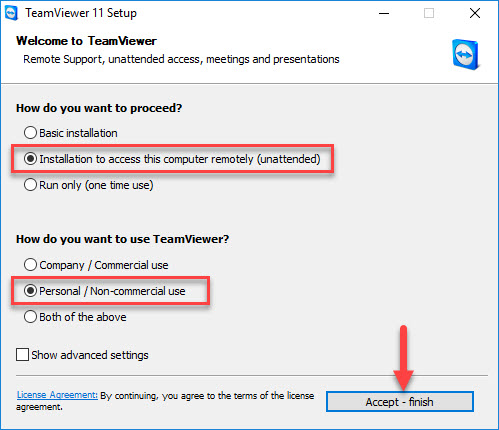This screenshot has width=499, height=430.
Task: Choose Installation to access this computer remotely
Action: (172, 159)
